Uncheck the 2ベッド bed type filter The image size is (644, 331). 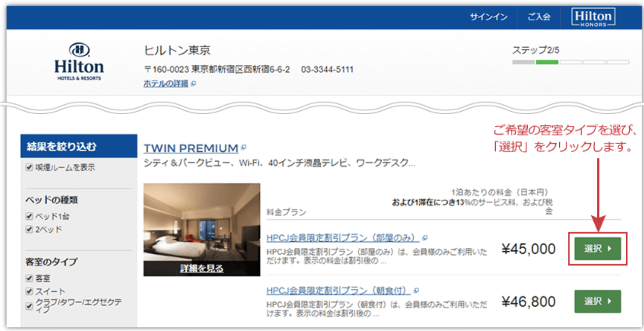click(29, 229)
